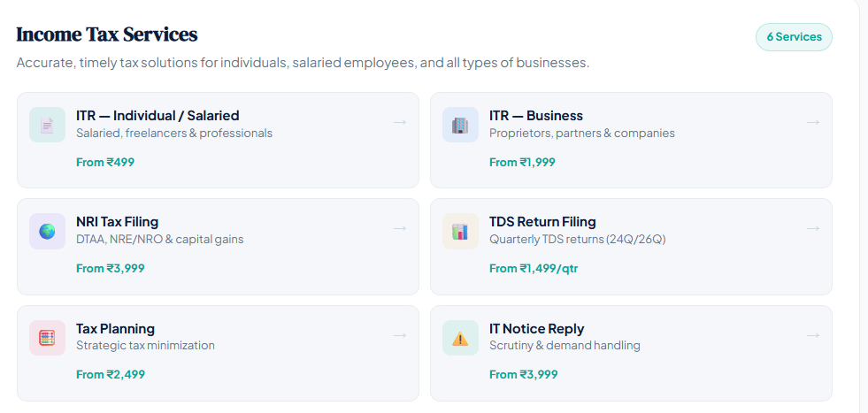
Task: Select the Tax Planning service title
Action: pyautogui.click(x=115, y=329)
